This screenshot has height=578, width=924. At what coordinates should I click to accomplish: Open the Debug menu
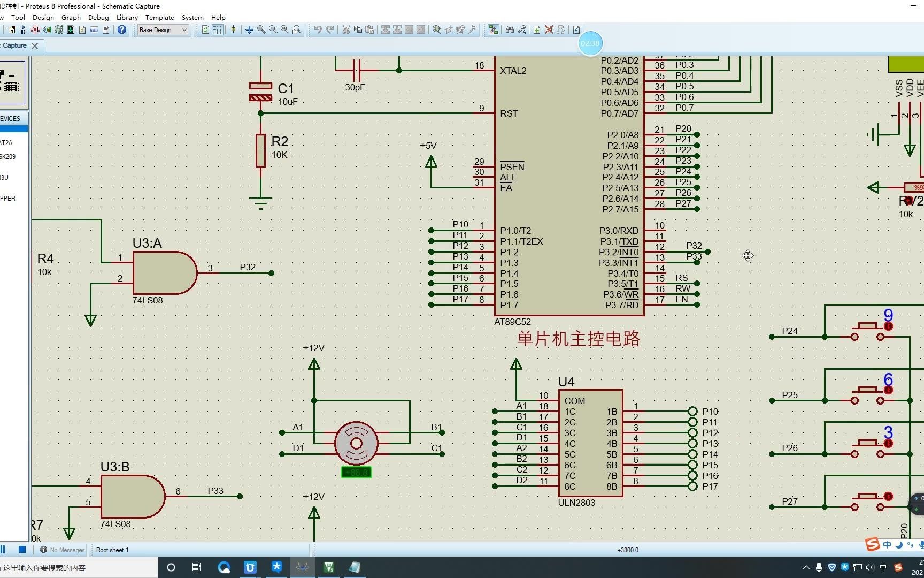(98, 17)
